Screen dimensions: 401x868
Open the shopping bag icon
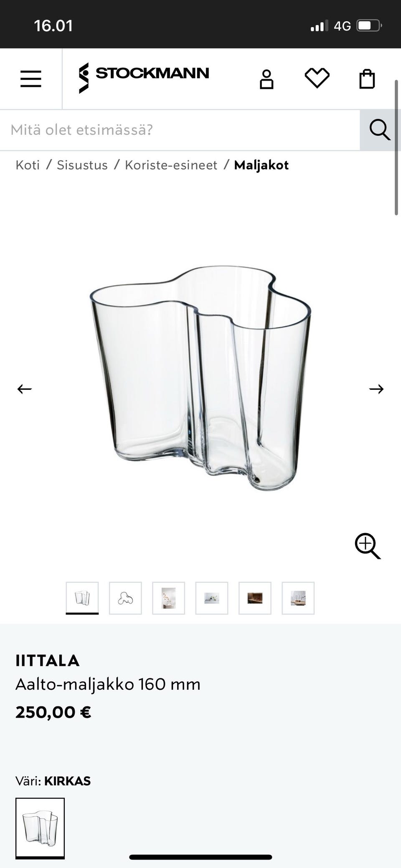(367, 79)
